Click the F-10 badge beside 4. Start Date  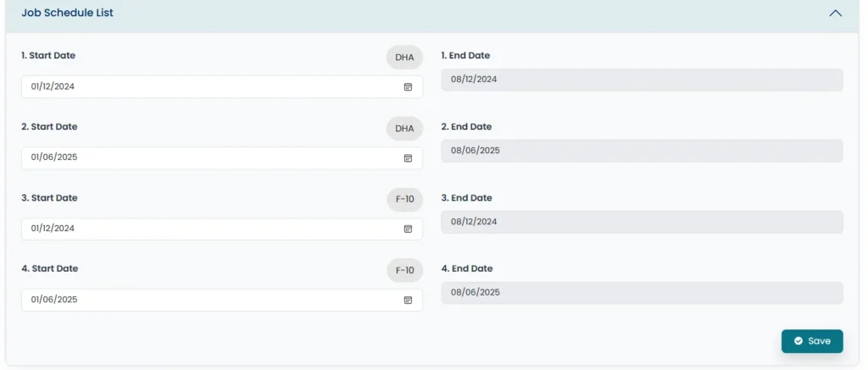point(404,271)
